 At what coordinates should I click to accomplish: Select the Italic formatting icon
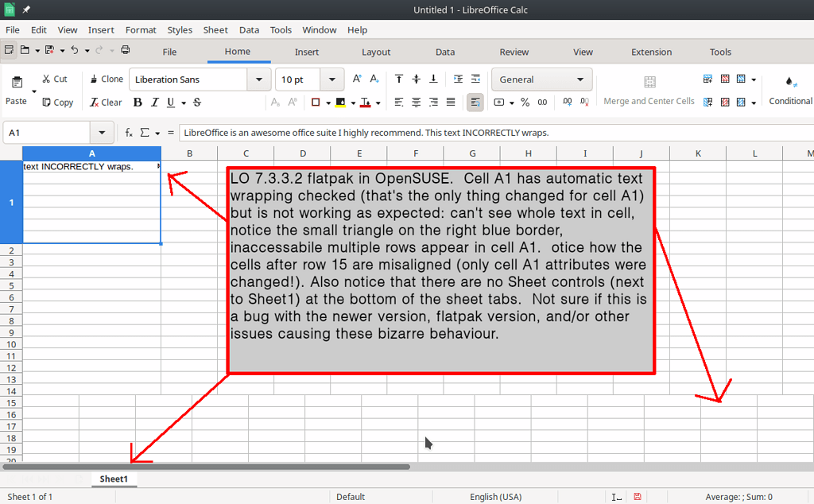tap(153, 103)
